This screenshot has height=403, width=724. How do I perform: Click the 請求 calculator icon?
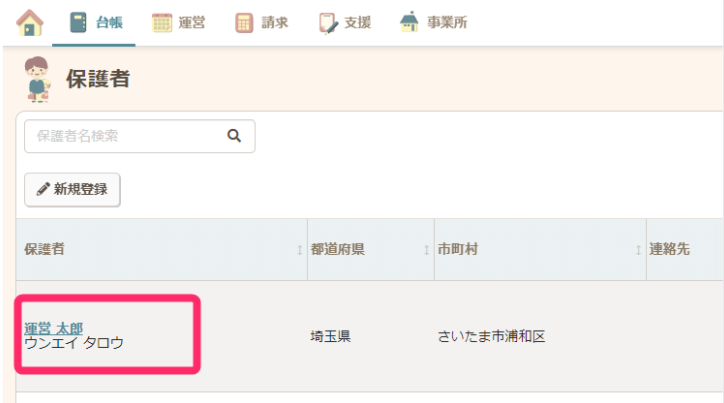(244, 22)
